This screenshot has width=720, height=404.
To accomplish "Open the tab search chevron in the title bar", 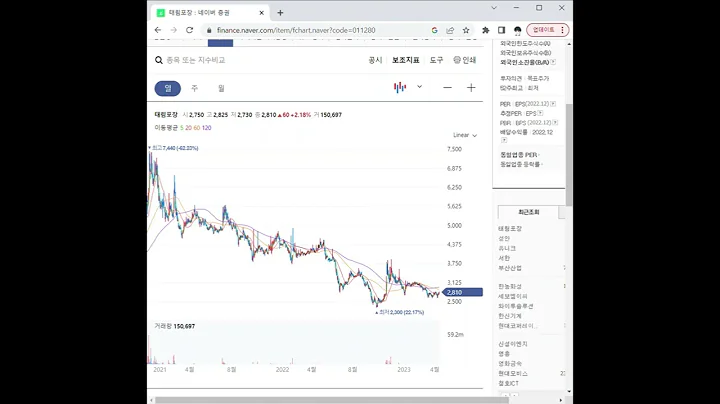I will tap(494, 8).
